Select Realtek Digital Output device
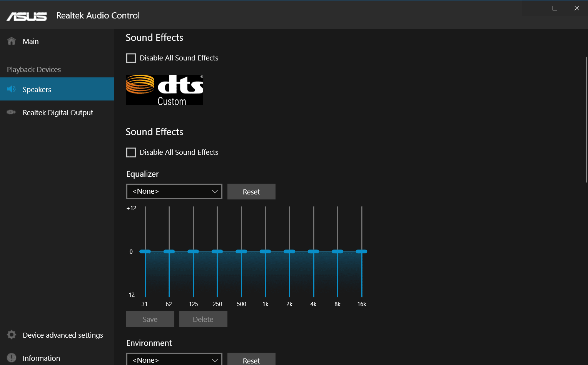Viewport: 588px width, 365px height. tap(57, 112)
